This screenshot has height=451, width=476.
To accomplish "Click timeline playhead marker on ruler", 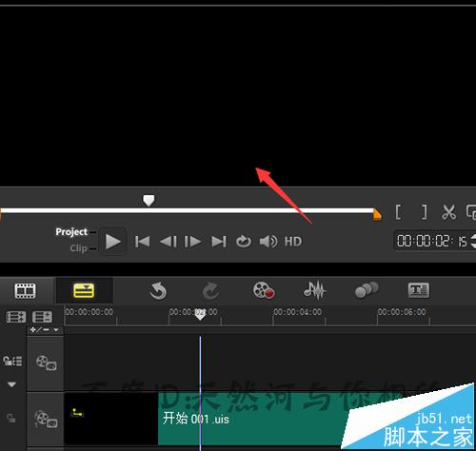I will point(200,314).
